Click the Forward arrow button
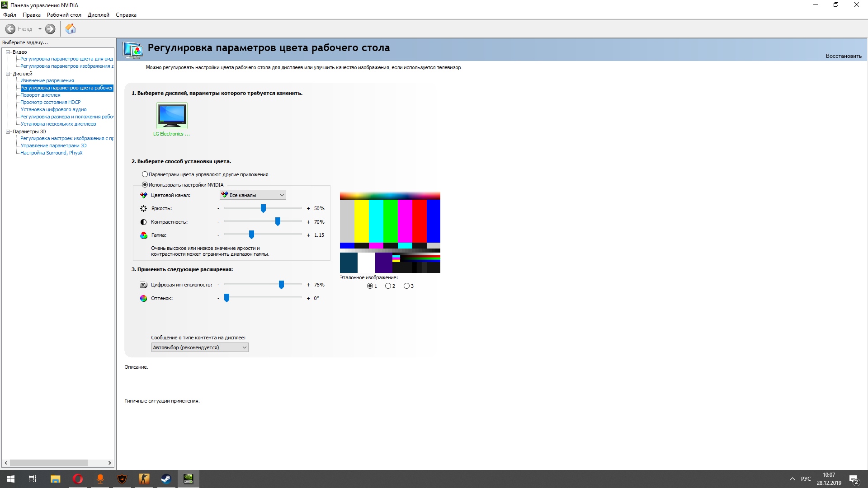Viewport: 868px width, 488px height. point(50,29)
